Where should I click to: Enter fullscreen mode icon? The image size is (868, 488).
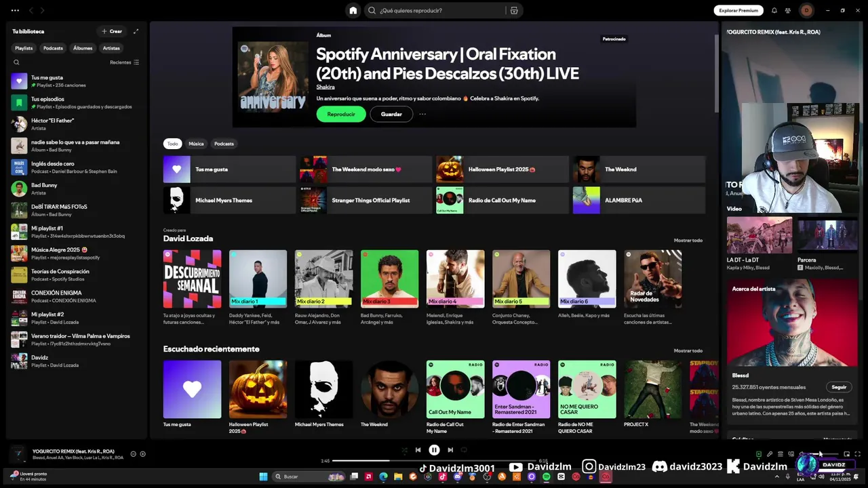[858, 454]
